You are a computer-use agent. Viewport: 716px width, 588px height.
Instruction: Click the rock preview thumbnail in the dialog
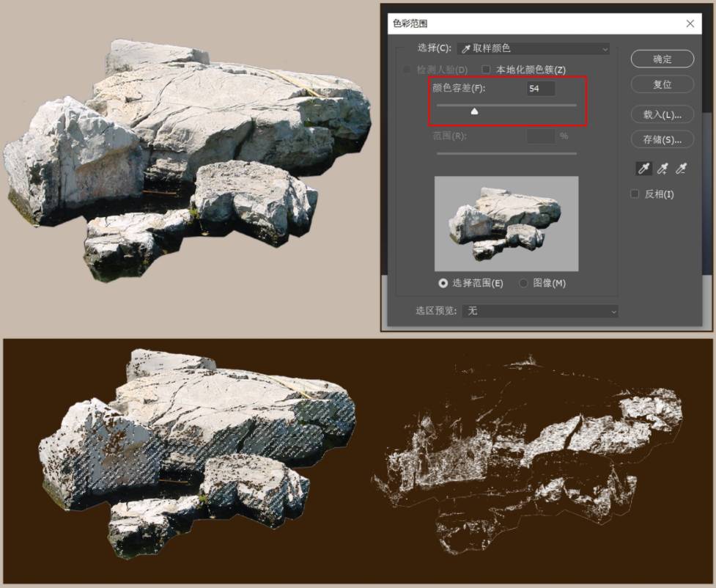(x=506, y=224)
